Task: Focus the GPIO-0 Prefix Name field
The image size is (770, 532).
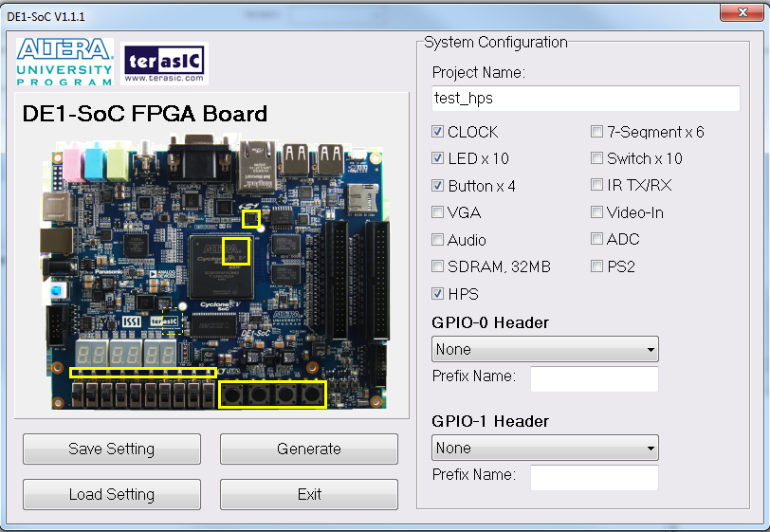Action: tap(595, 378)
